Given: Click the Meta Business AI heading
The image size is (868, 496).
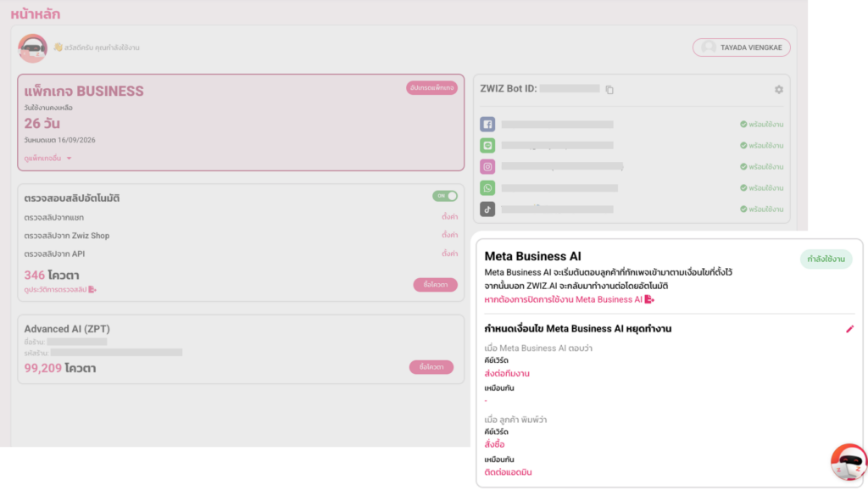Looking at the screenshot, I should [x=532, y=256].
